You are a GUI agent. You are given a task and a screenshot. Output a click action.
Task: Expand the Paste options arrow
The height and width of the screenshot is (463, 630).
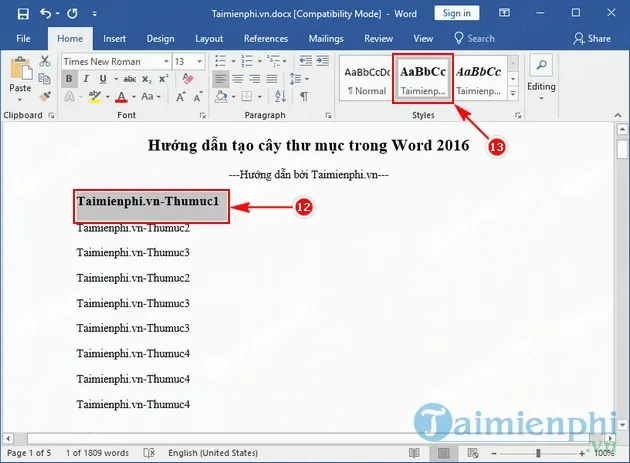[x=20, y=99]
